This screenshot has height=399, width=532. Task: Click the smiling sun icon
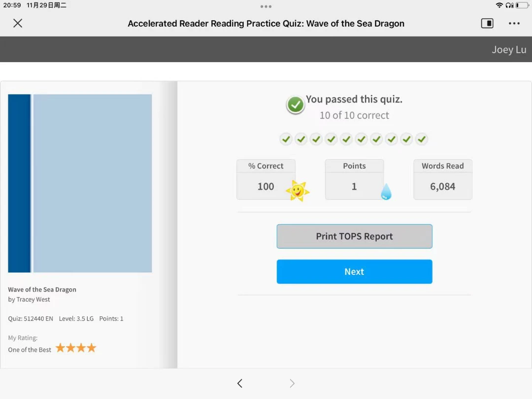tap(298, 191)
